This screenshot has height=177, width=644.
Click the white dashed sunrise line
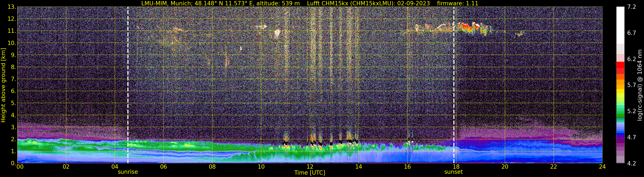click(x=128, y=85)
